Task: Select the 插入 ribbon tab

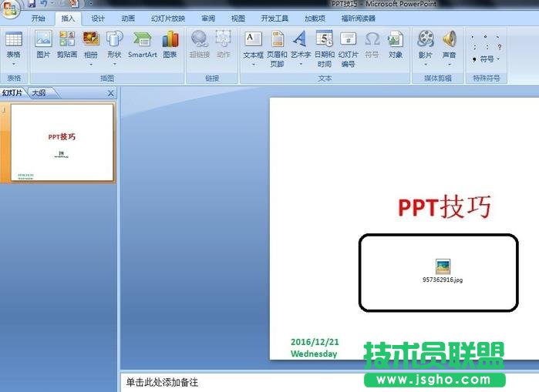Action: 68,18
